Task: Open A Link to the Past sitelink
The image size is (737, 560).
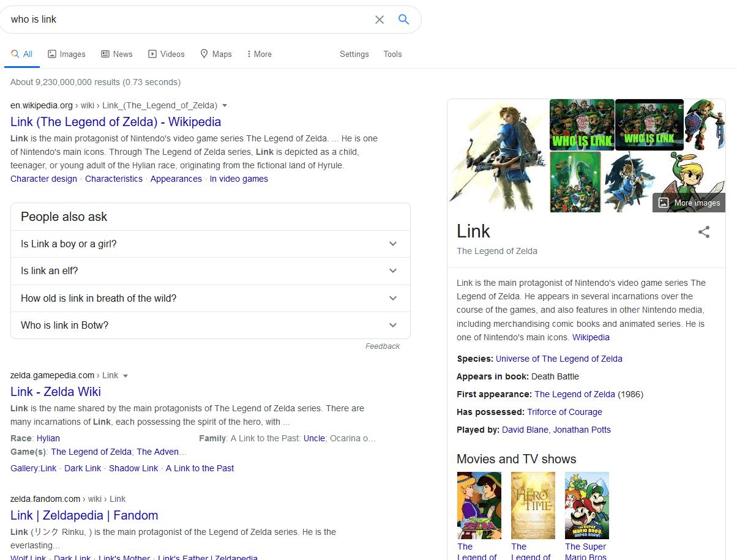Action: 200,468
